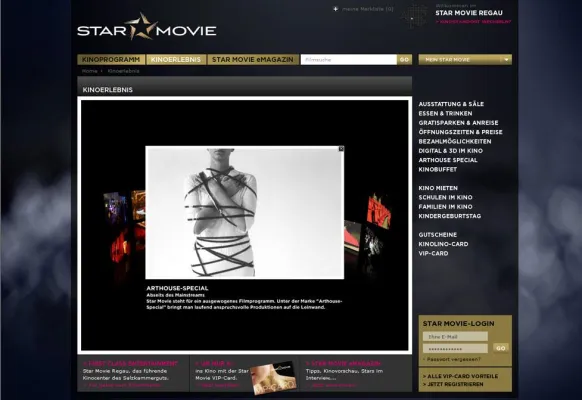The image size is (582, 400).
Task: Click the First Class Entertainment teaser heading
Action: (131, 363)
